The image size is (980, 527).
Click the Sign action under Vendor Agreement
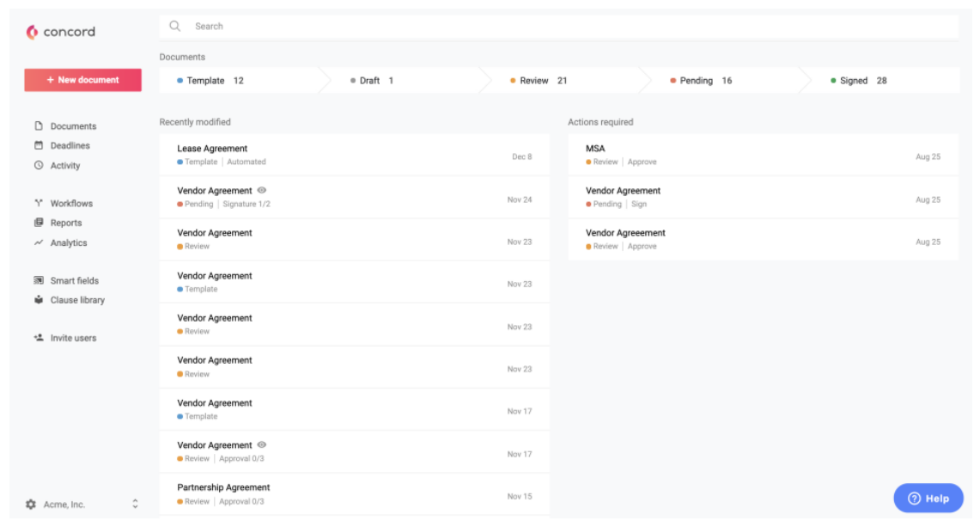(639, 204)
